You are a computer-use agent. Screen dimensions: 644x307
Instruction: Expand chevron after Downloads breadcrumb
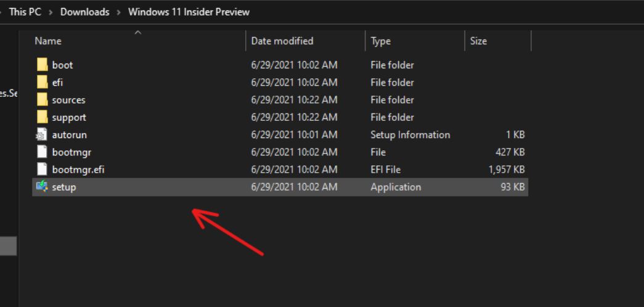[x=119, y=12]
